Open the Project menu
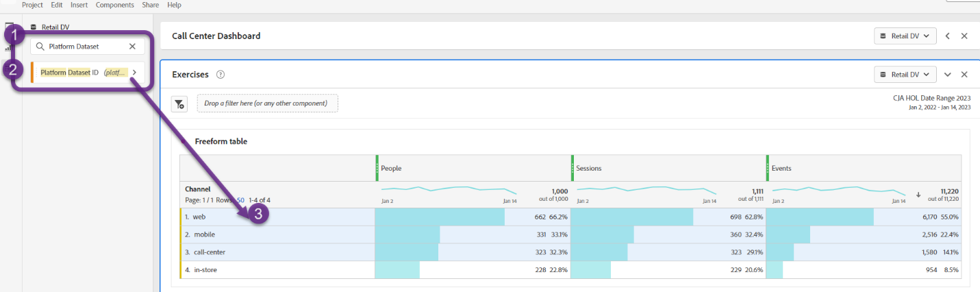This screenshot has width=980, height=292. pos(32,5)
